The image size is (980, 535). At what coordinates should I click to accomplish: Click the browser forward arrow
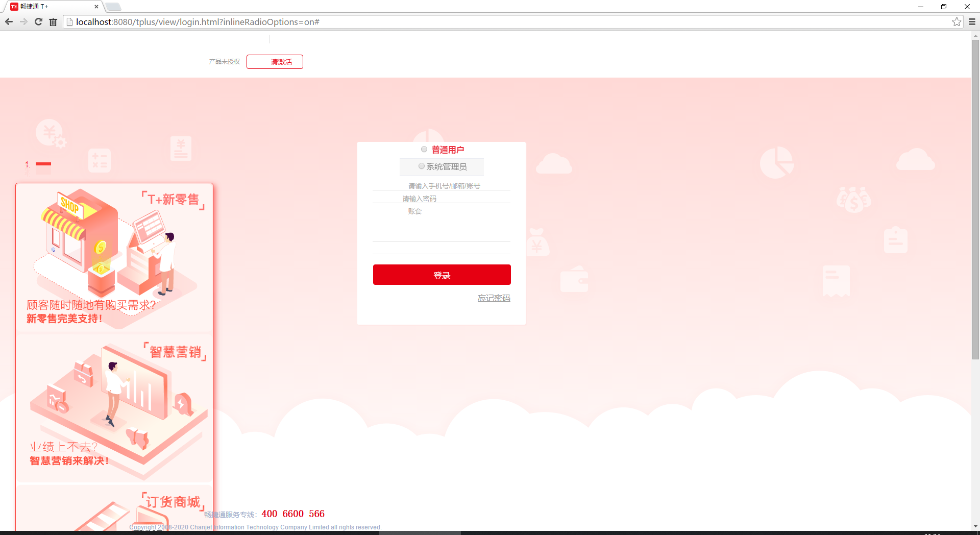(x=23, y=22)
